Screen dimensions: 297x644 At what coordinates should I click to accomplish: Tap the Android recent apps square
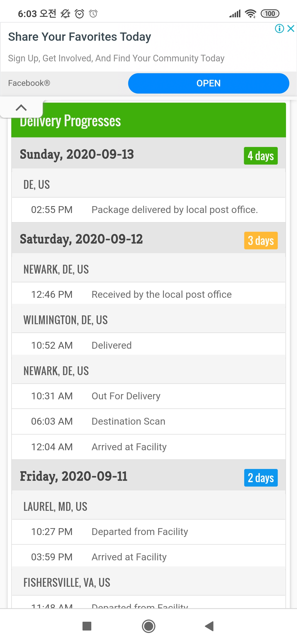point(87,626)
